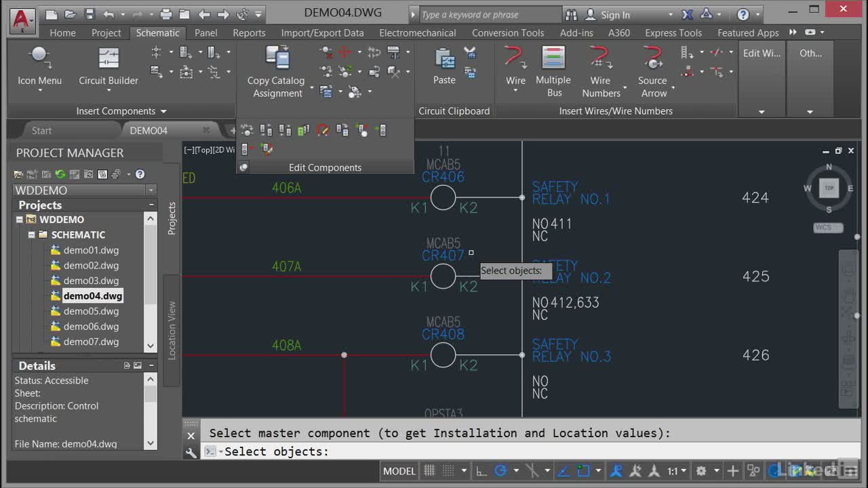Click the keyword search input field

491,14
